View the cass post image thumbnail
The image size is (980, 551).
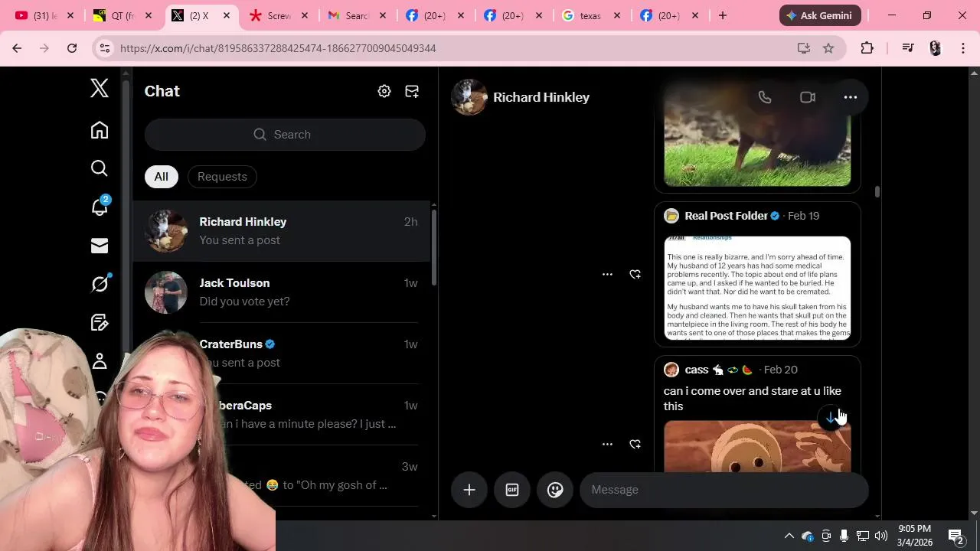point(757,445)
